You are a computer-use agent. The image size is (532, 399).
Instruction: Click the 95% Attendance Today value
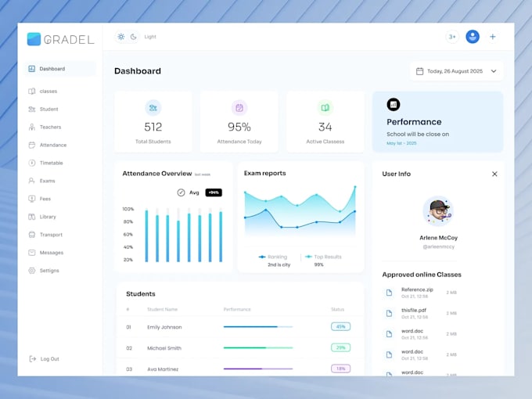pos(239,127)
